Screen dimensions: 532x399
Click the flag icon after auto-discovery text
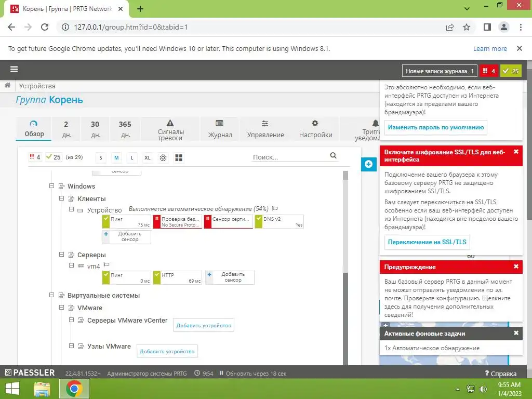(x=275, y=208)
